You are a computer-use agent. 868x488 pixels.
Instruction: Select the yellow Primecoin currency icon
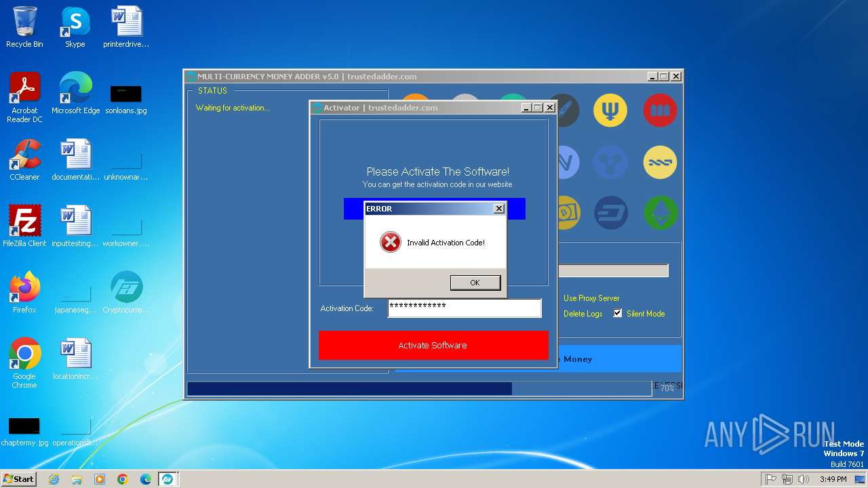[610, 110]
